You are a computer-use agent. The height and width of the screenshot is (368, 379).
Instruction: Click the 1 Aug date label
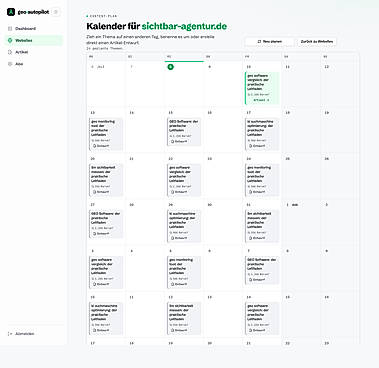pos(292,205)
